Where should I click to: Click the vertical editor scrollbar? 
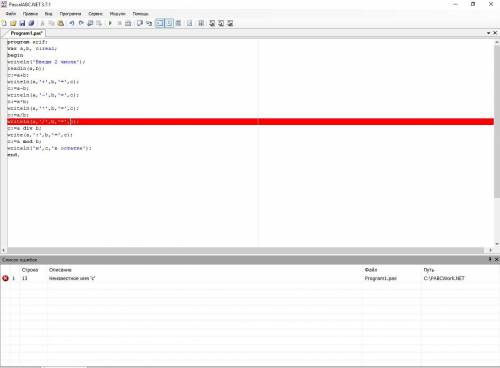[497, 143]
